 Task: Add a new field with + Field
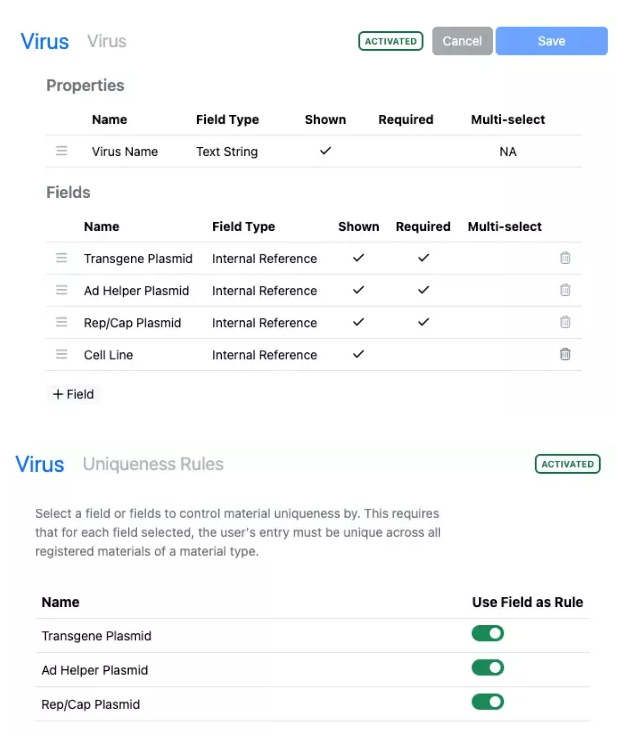pyautogui.click(x=73, y=394)
